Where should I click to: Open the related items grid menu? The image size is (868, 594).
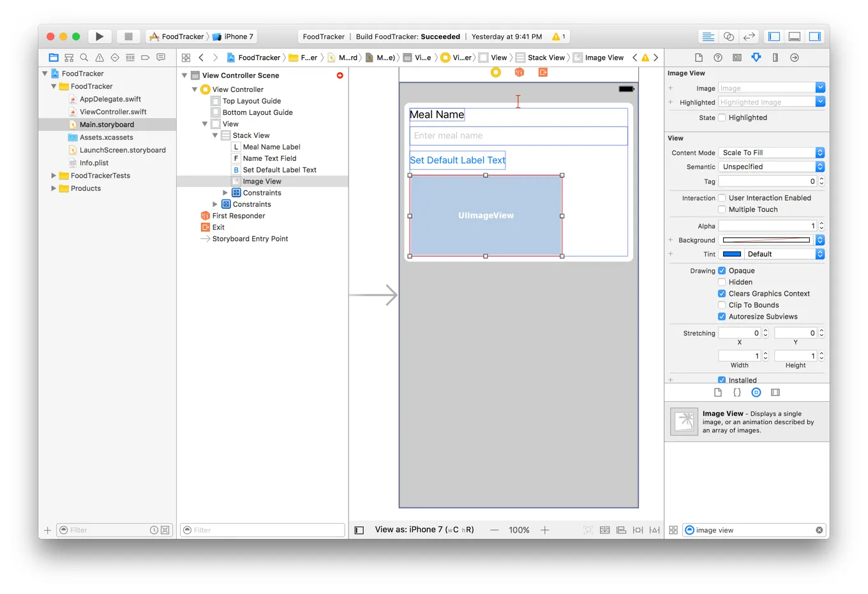tap(186, 57)
